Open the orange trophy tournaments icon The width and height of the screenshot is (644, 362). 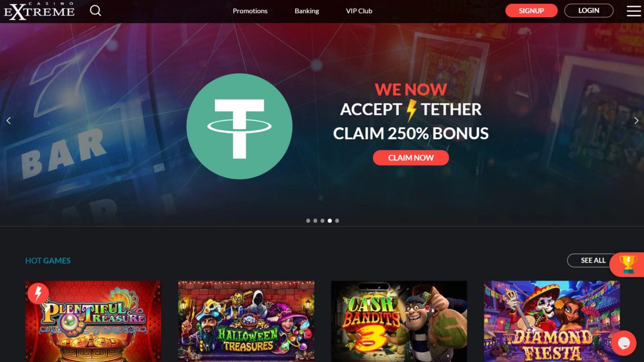[627, 264]
